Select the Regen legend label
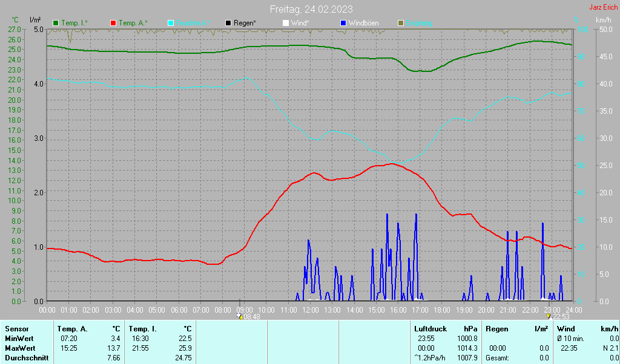 click(245, 23)
